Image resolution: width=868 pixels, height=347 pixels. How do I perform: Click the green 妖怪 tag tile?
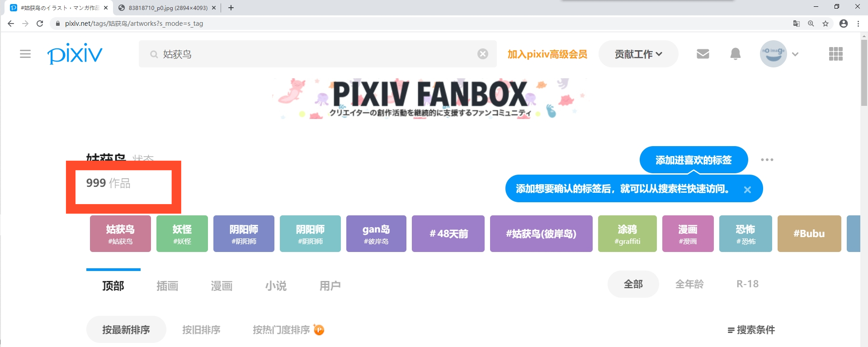coord(182,233)
